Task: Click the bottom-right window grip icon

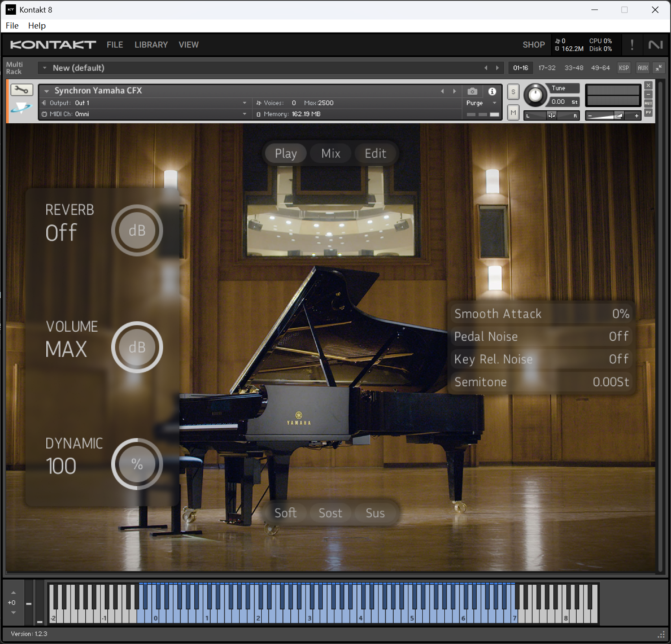Action: click(661, 634)
